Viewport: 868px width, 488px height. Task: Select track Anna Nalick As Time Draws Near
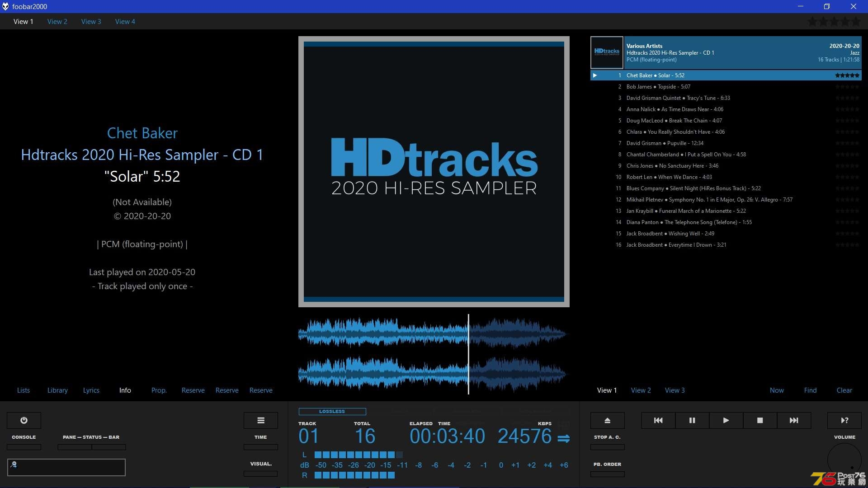[726, 109]
